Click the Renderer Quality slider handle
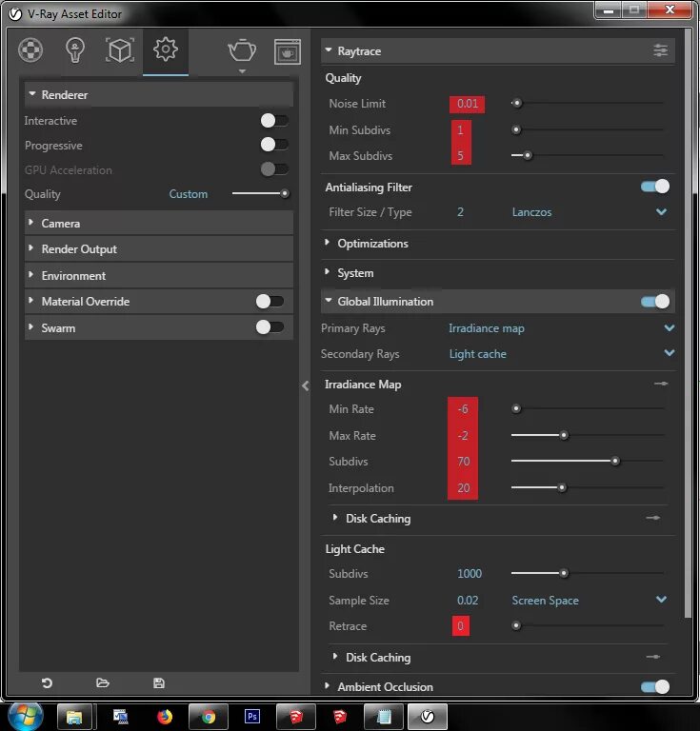The width and height of the screenshot is (700, 731). [284, 193]
